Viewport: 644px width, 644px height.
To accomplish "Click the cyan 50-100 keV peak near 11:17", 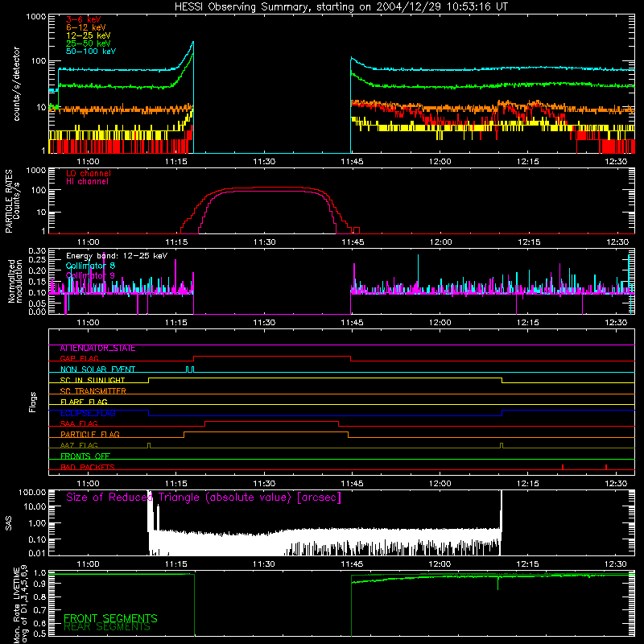I will 192,43.
